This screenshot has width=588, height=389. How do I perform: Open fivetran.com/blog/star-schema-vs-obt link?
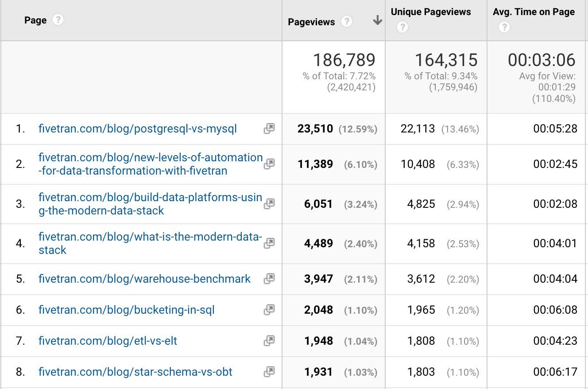coord(135,372)
